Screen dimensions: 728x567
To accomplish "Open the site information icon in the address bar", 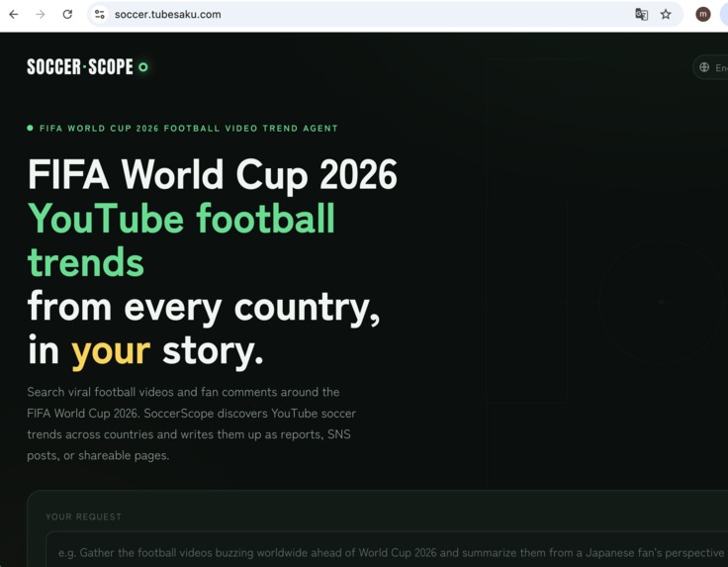I will [x=99, y=15].
